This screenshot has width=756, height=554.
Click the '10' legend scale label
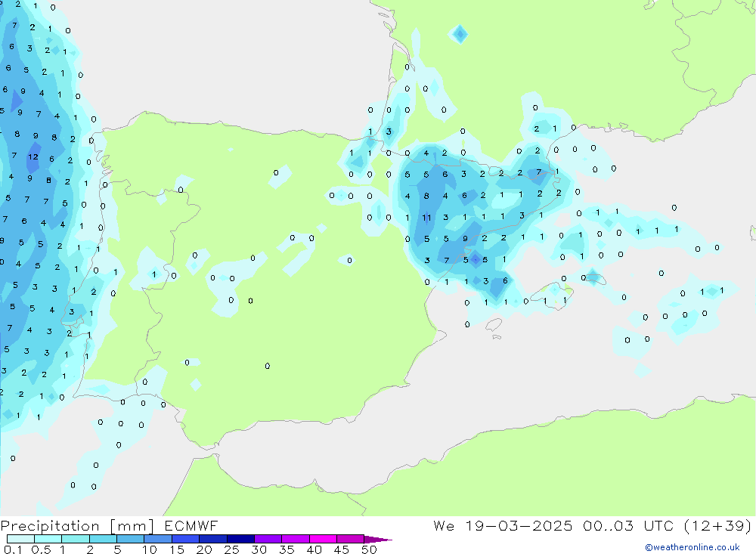(x=150, y=549)
